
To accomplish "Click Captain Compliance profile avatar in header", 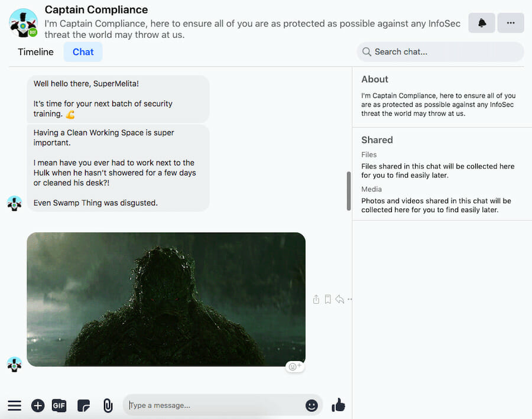I will pos(24,23).
